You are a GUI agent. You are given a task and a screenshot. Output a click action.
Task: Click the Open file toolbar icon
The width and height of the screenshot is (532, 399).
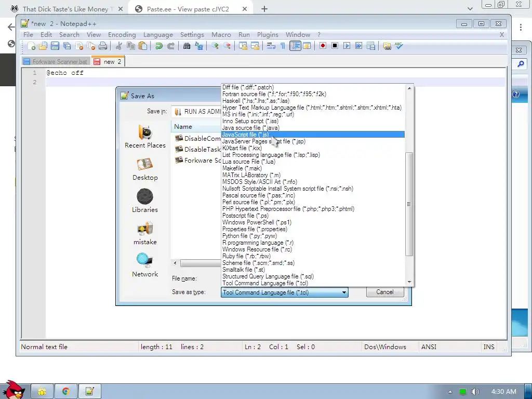43,46
